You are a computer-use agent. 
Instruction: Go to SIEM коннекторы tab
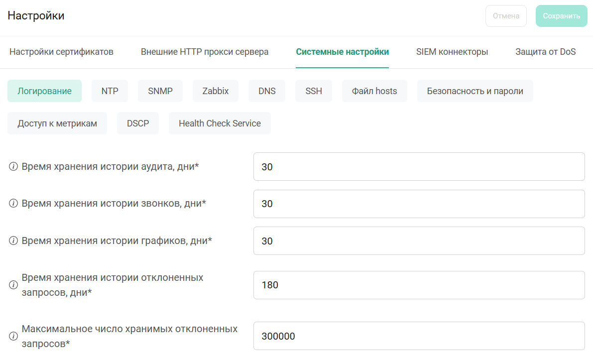click(452, 52)
